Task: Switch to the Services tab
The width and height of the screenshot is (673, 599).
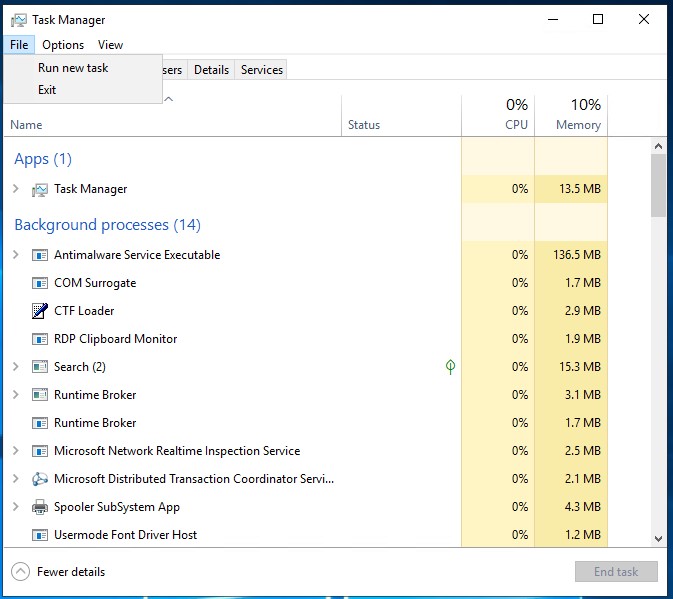Action: coord(261,70)
